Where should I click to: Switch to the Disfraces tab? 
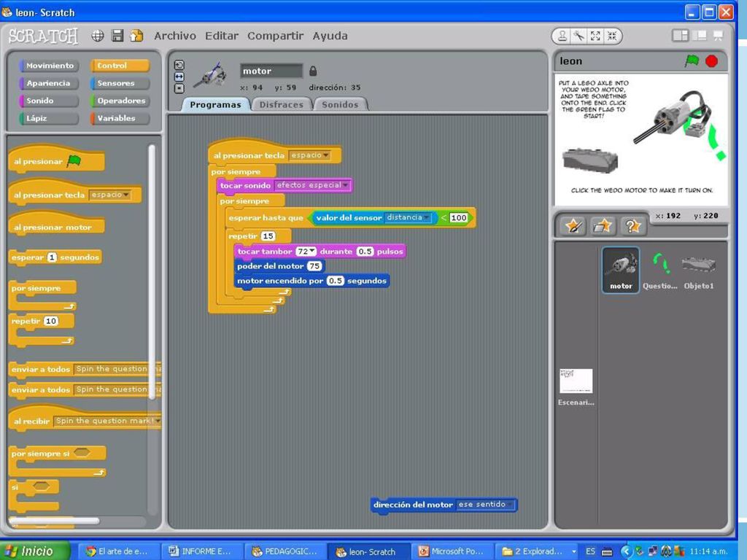coord(281,105)
